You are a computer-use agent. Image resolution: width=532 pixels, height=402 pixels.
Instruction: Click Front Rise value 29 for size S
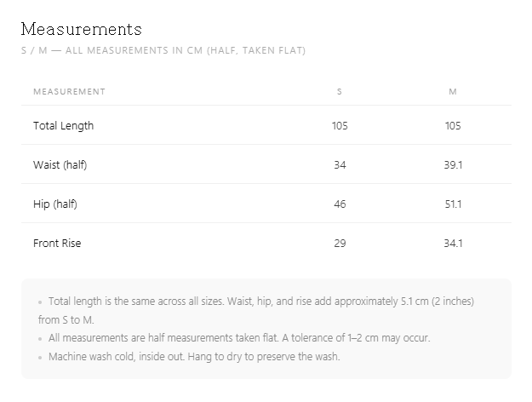(340, 243)
